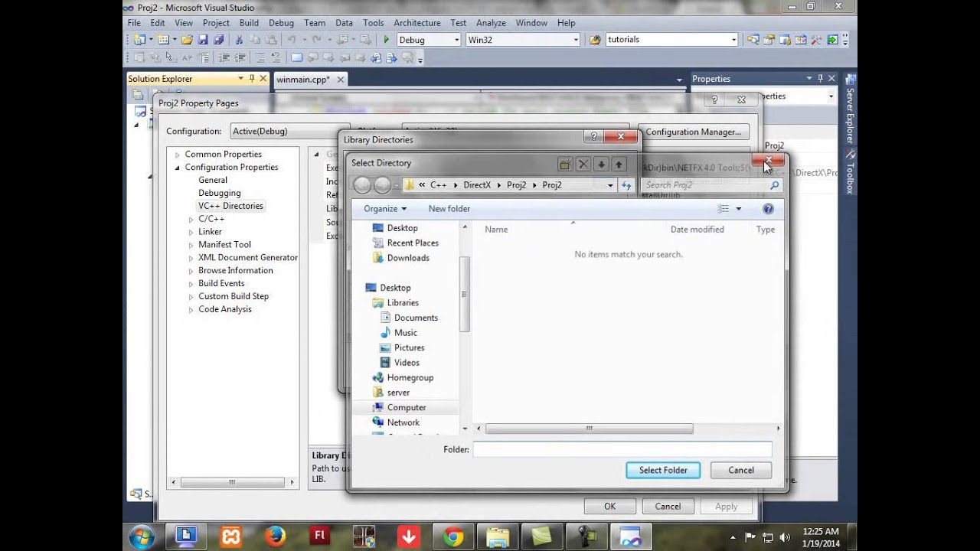This screenshot has width=980, height=551.
Task: Click the Configuration Manager button
Action: point(694,132)
